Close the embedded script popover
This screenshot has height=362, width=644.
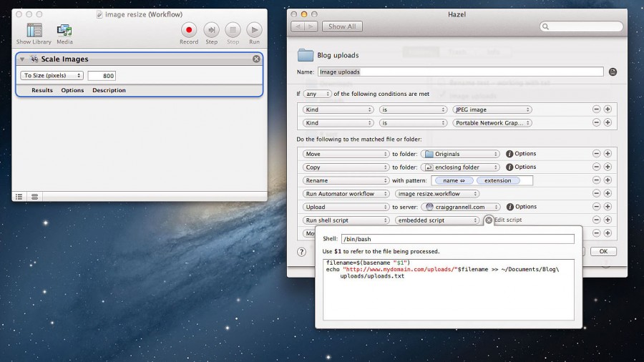(x=489, y=220)
